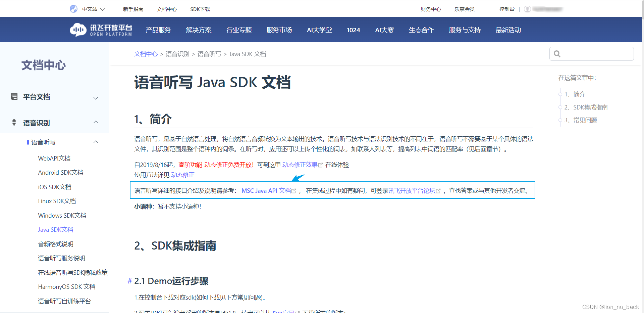This screenshot has height=313, width=644.
Task: Click 新手指南 in top bar
Action: tap(133, 9)
